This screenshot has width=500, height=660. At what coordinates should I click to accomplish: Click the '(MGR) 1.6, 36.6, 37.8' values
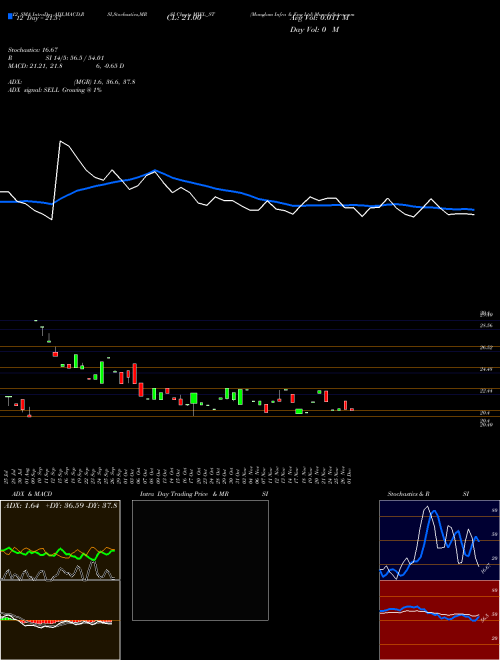click(104, 82)
